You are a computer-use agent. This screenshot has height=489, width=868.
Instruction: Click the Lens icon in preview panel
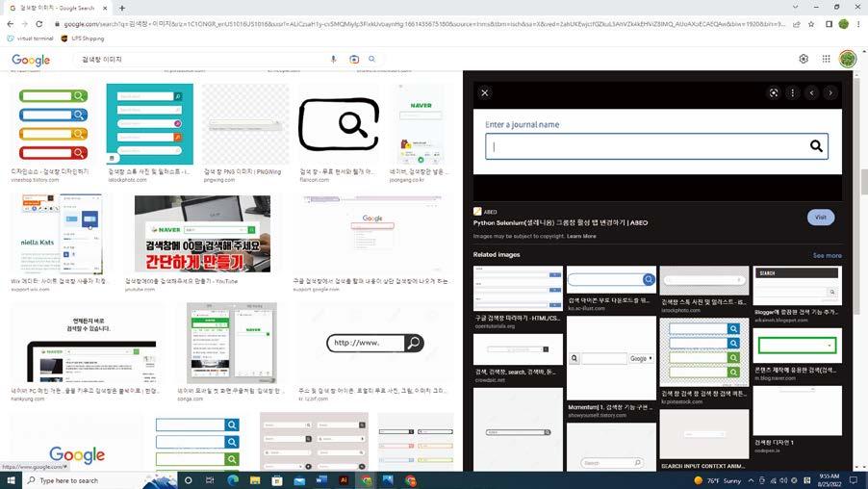774,93
